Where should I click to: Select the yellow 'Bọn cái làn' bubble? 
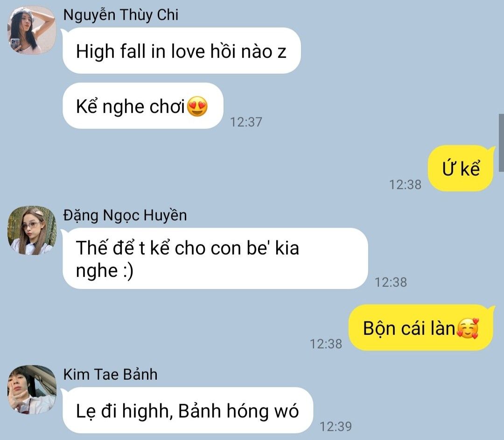(x=421, y=328)
